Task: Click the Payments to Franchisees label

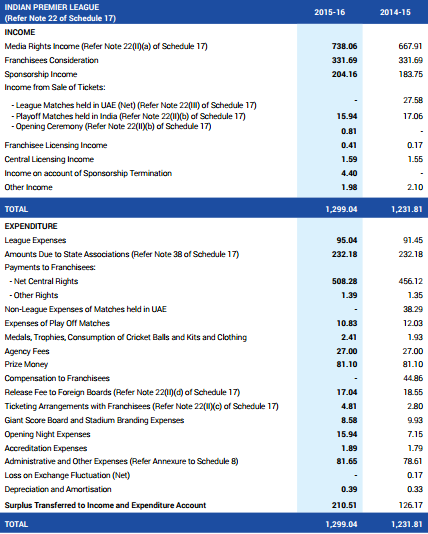Action: 50,267
